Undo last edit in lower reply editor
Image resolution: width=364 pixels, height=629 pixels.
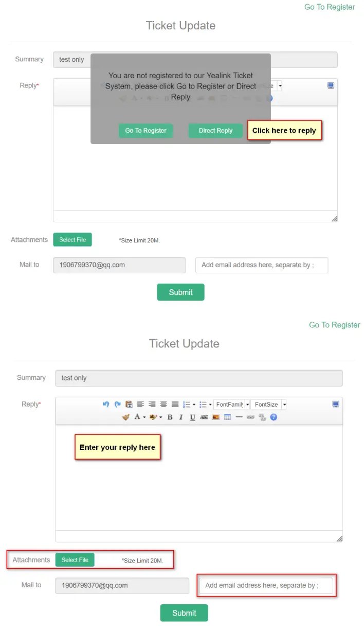[106, 405]
